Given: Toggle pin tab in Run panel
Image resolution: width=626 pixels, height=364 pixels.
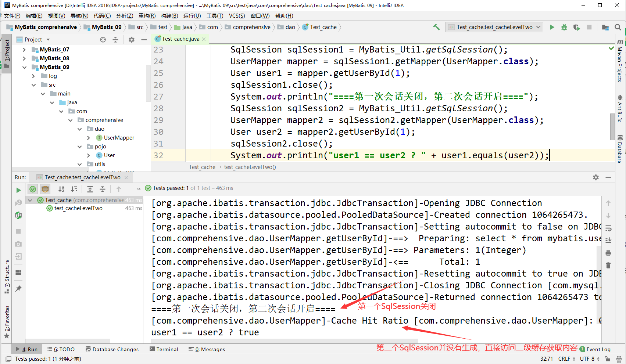Looking at the screenshot, I should pos(18,289).
